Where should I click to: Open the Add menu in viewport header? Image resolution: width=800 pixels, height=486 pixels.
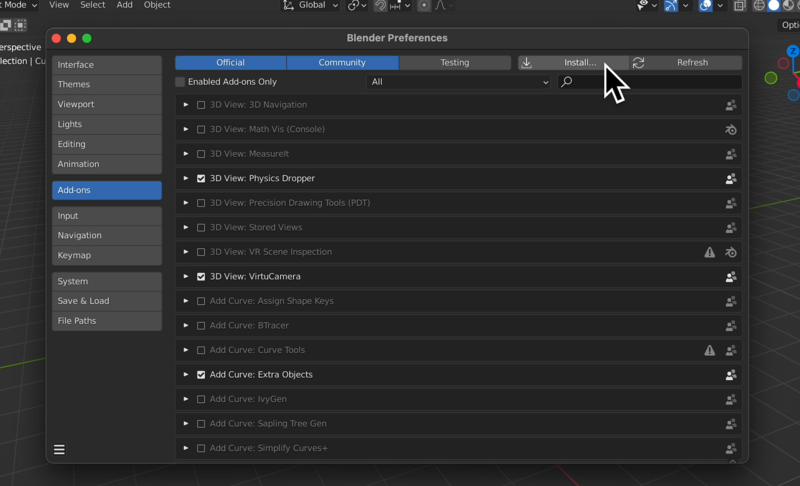pos(124,5)
